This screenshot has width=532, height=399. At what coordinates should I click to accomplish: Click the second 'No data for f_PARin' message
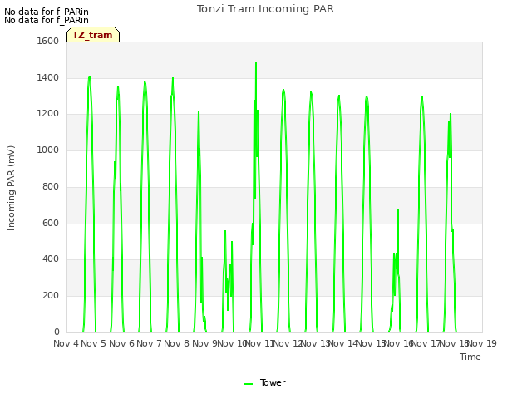(47, 20)
